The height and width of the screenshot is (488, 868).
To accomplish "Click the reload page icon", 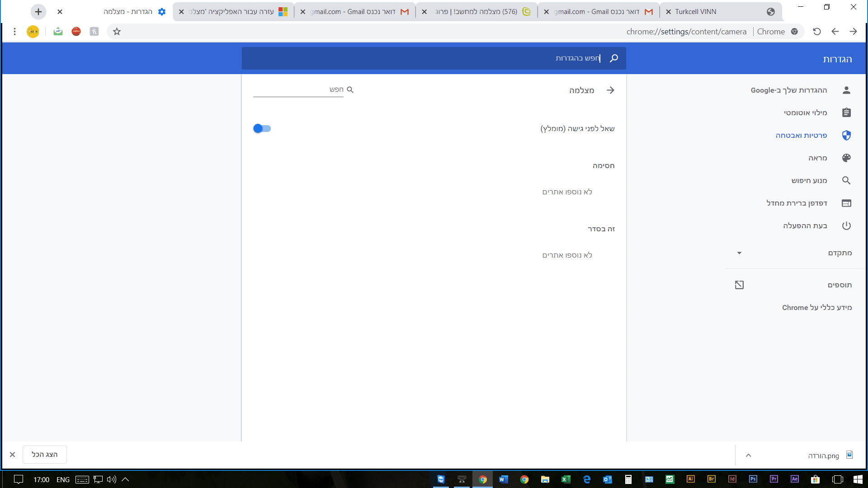I will [816, 32].
